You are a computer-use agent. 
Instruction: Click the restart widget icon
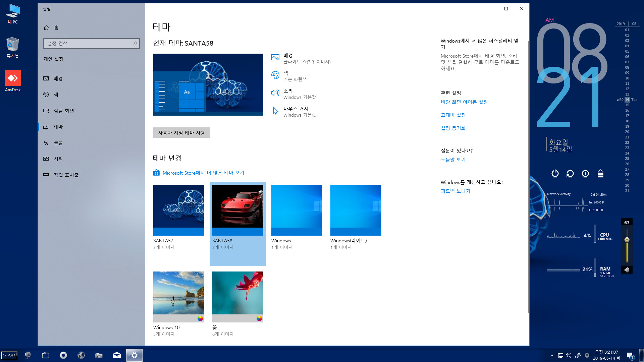tap(570, 173)
